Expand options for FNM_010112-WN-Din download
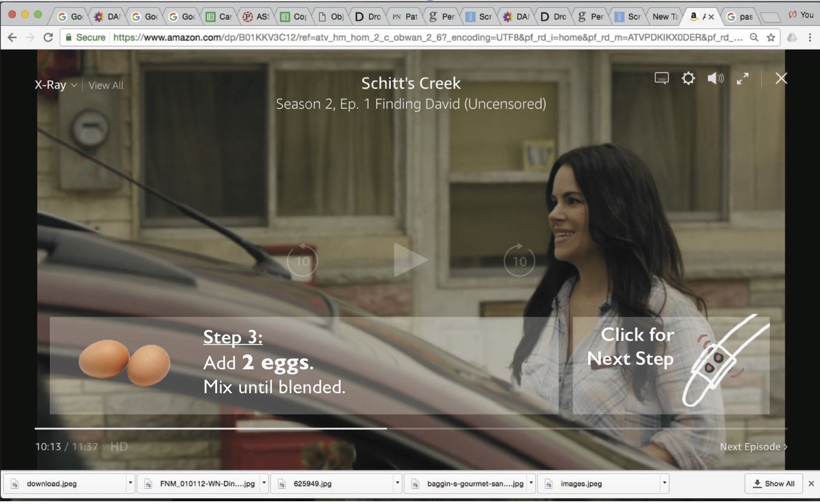820x504 pixels. 264,483
